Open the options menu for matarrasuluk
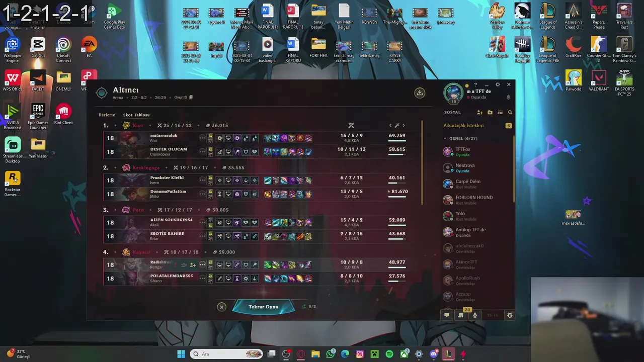The height and width of the screenshot is (362, 644). [x=202, y=138]
